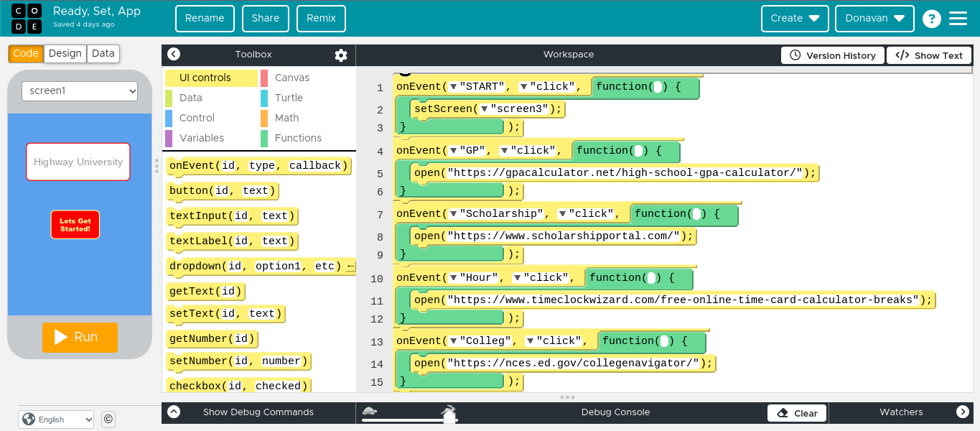Open the Create dropdown menu

(x=795, y=19)
